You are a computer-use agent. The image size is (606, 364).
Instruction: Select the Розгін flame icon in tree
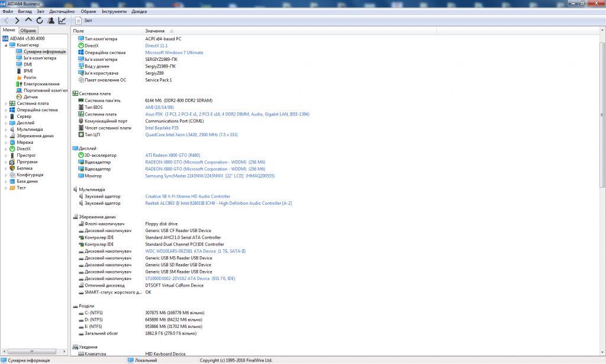19,78
